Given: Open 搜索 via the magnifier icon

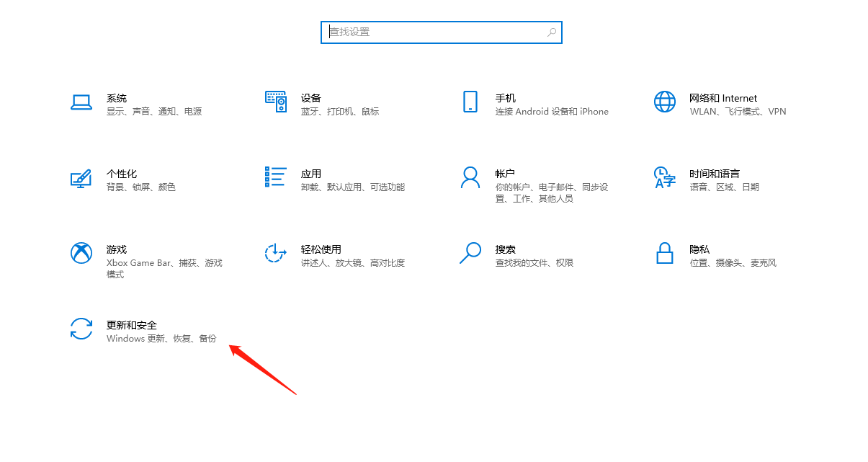Looking at the screenshot, I should click(470, 254).
